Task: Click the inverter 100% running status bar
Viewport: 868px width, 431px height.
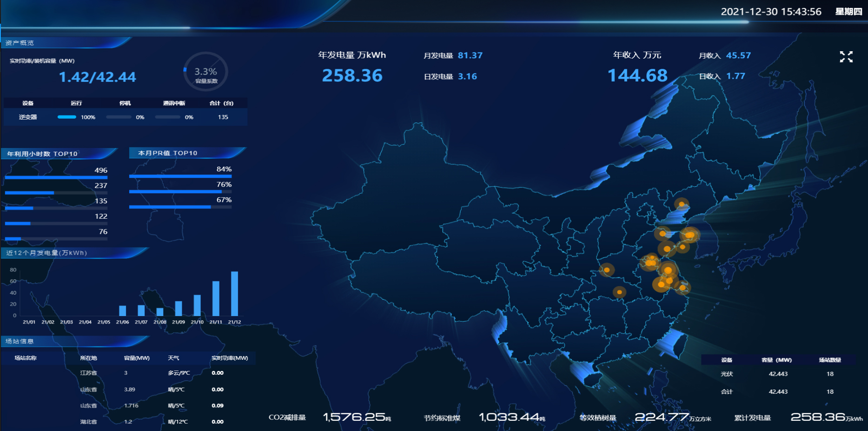Action: click(67, 117)
